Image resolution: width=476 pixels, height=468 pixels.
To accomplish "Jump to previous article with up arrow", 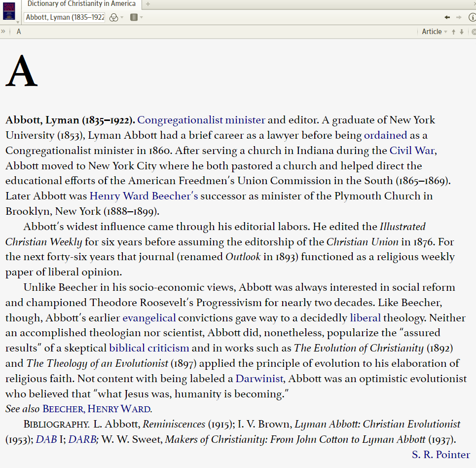I will (x=453, y=32).
